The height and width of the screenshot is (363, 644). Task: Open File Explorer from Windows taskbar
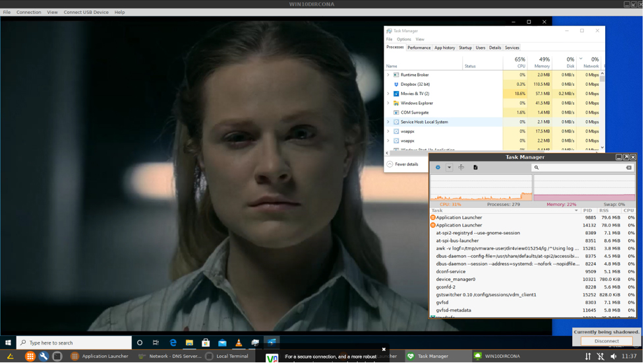point(189,343)
